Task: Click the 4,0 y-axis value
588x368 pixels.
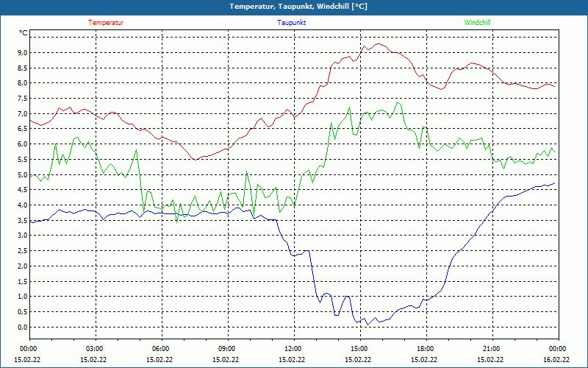Action: point(23,205)
